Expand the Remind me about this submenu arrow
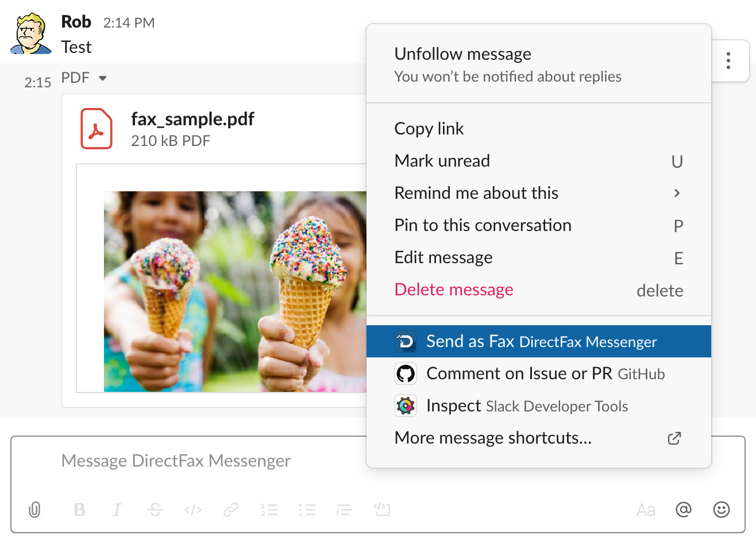This screenshot has width=756, height=539. coord(677,193)
